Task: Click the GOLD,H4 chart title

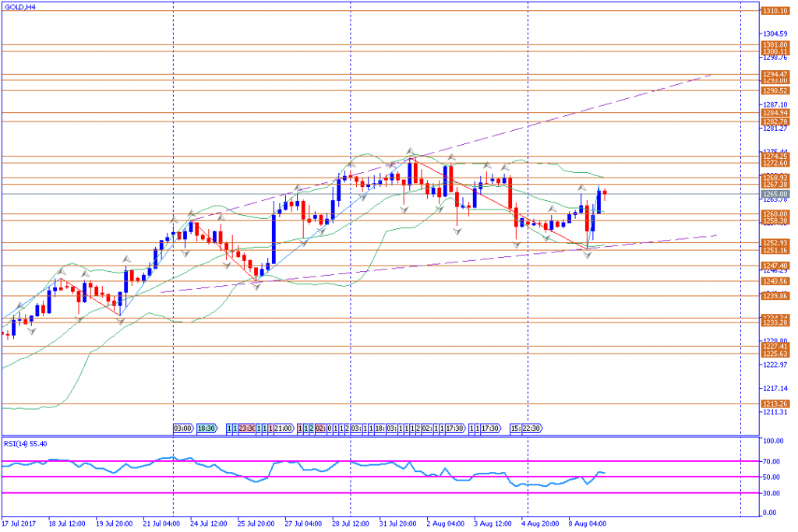Action: [x=19, y=7]
